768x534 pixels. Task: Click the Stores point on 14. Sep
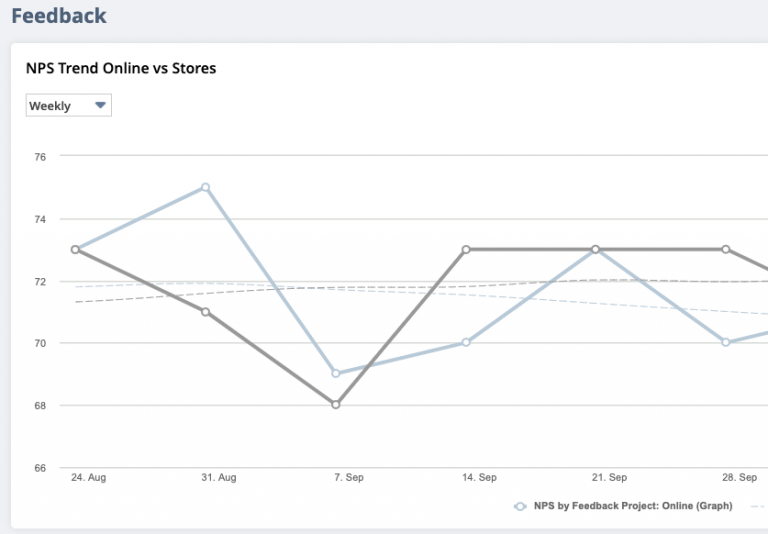point(466,249)
